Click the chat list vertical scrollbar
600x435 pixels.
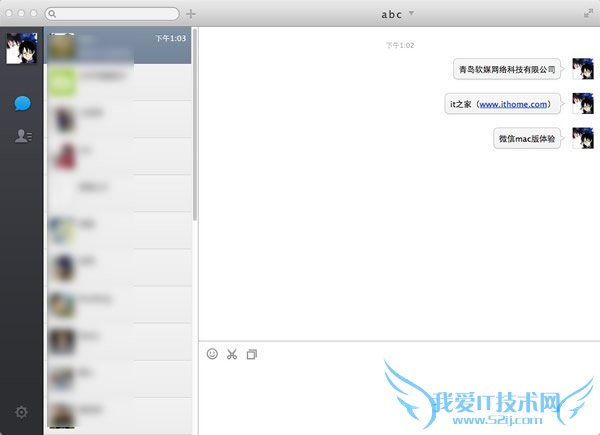pyautogui.click(x=195, y=124)
